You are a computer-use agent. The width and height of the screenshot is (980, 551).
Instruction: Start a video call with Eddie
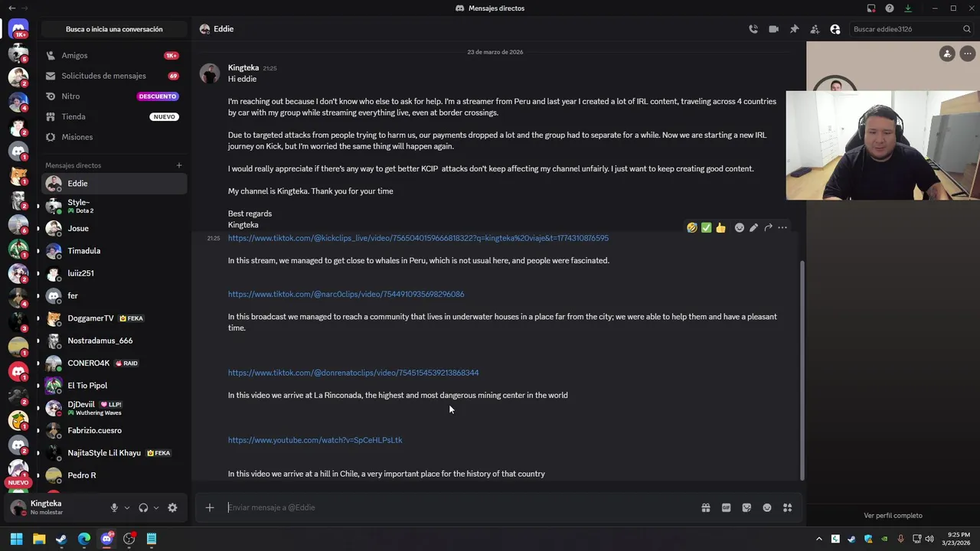coord(774,29)
